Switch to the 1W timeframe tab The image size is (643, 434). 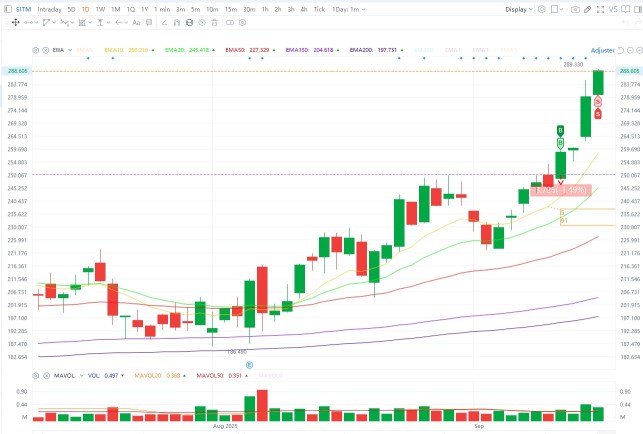(100, 9)
